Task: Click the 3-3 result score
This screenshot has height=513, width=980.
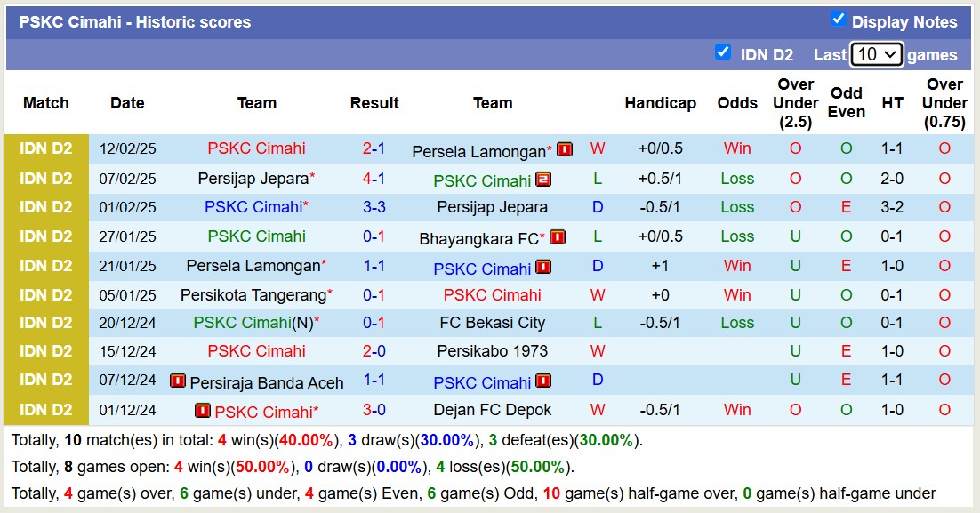Action: [x=374, y=207]
